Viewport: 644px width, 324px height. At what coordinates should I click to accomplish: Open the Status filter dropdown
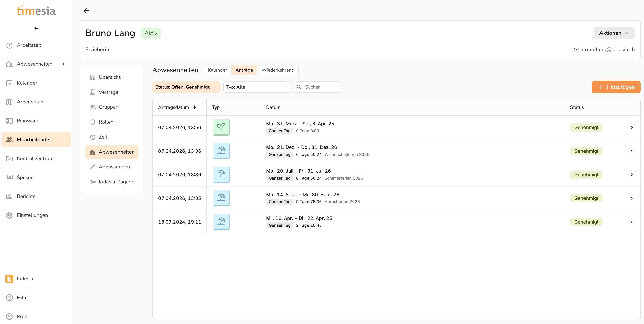186,87
